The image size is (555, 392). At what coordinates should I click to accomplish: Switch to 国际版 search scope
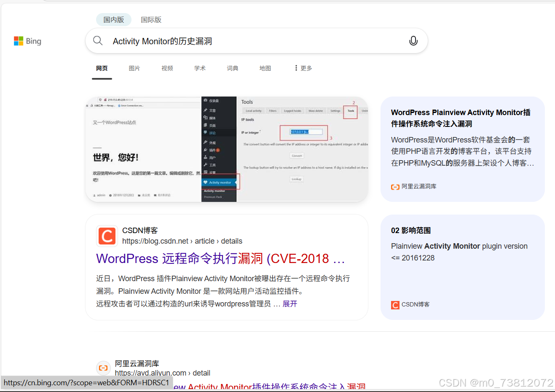coord(151,20)
